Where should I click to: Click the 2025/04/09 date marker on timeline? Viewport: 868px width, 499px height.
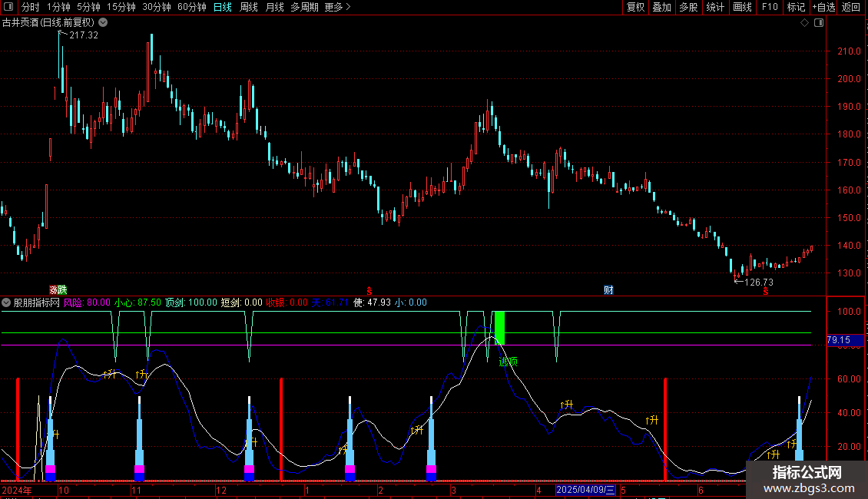point(586,490)
